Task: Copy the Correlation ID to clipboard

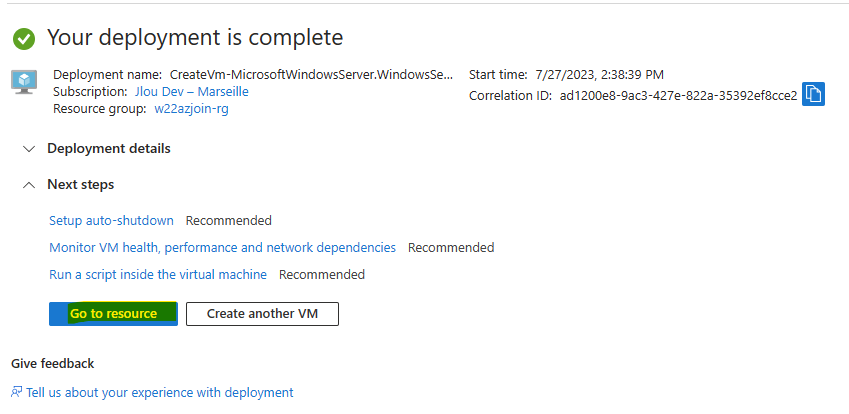Action: [813, 94]
